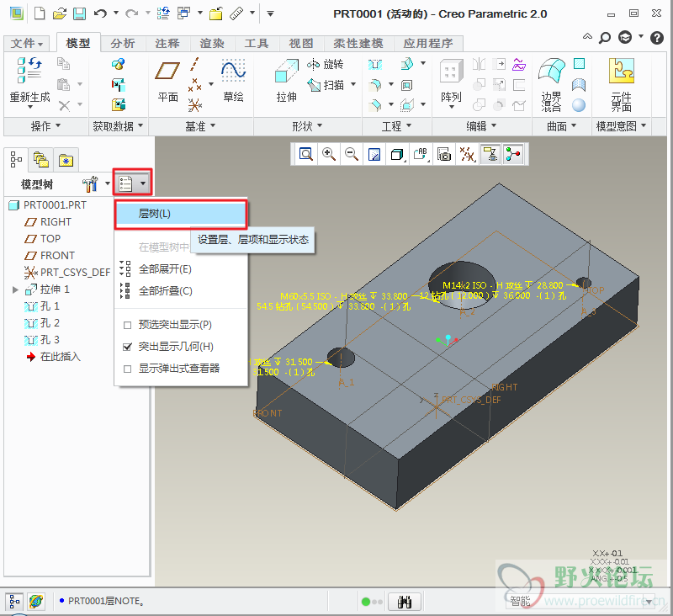Open the 操作 group dropdown
Viewport: 673px width, 616px height.
coord(45,126)
